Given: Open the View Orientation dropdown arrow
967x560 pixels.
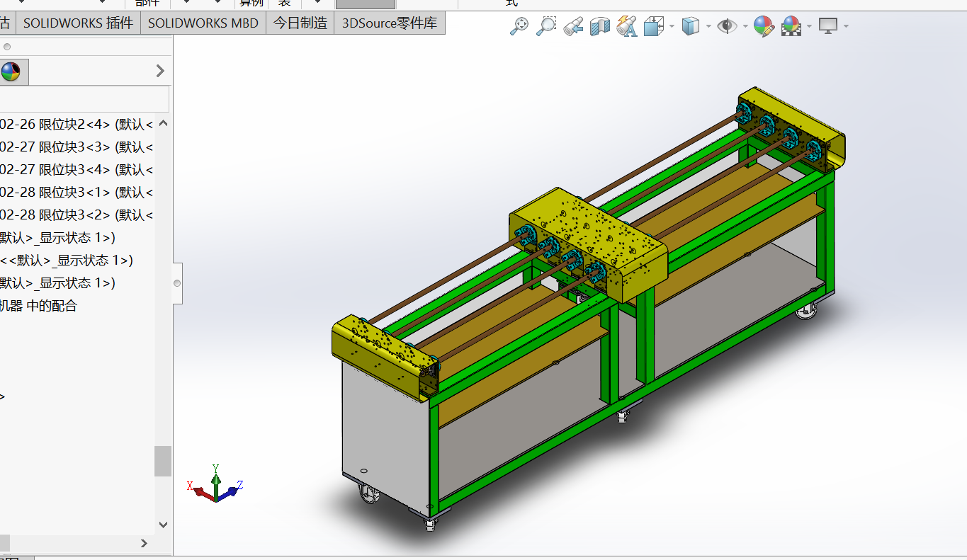Looking at the screenshot, I should [672, 27].
